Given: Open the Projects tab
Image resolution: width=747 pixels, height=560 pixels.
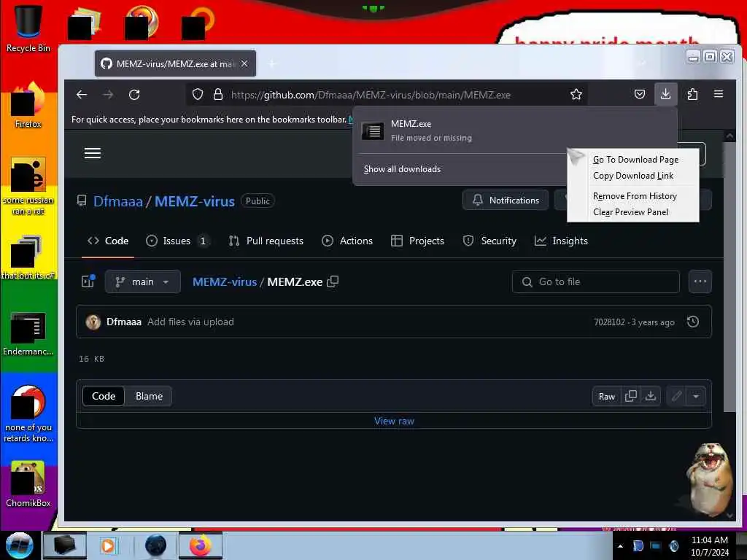Looking at the screenshot, I should [x=417, y=241].
